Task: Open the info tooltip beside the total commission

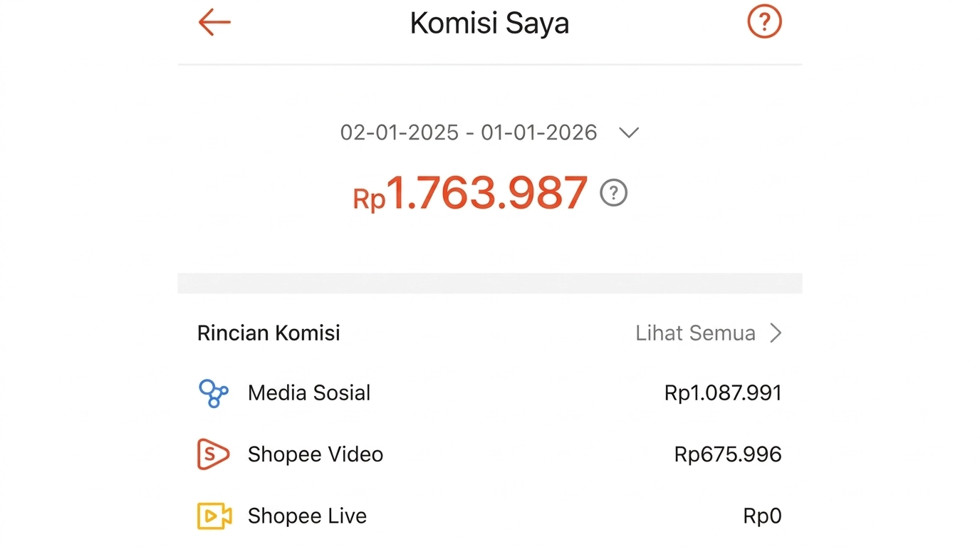Action: click(x=613, y=192)
